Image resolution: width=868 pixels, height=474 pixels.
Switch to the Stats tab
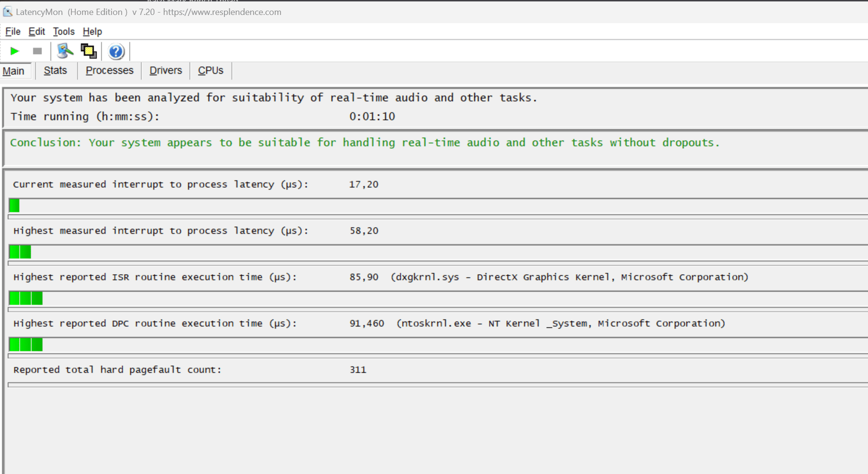click(x=56, y=70)
